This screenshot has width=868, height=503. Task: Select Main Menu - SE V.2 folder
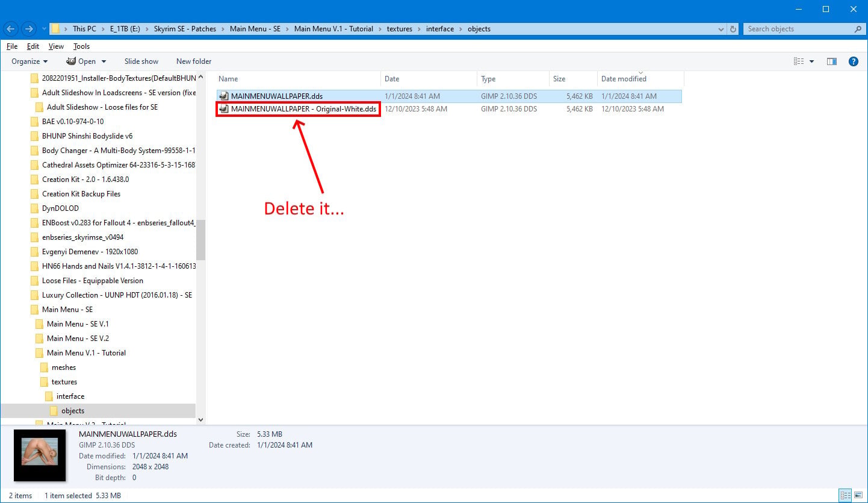point(78,339)
